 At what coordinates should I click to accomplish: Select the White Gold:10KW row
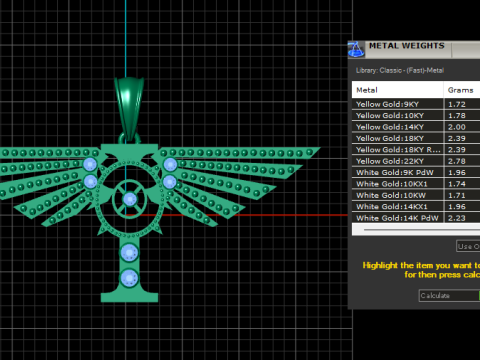click(416, 195)
